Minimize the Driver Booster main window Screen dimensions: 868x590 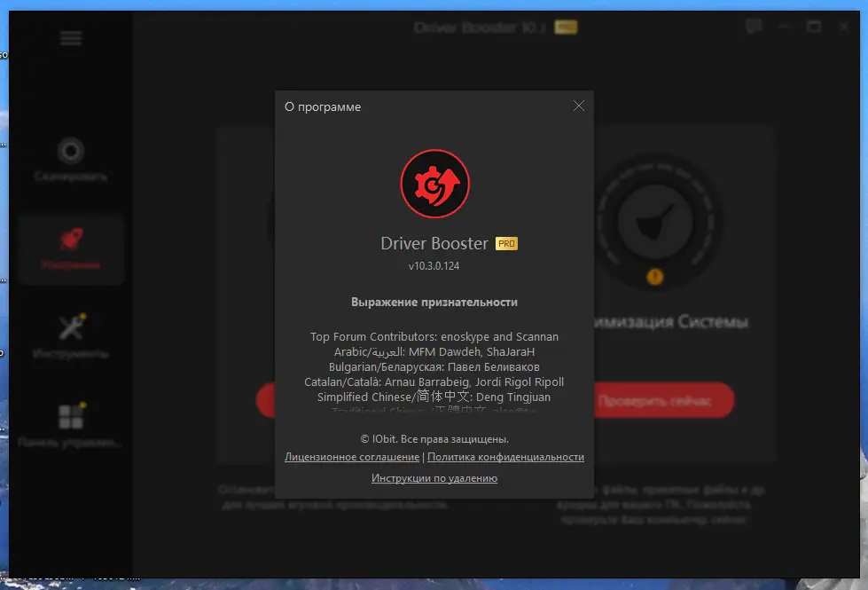783,26
